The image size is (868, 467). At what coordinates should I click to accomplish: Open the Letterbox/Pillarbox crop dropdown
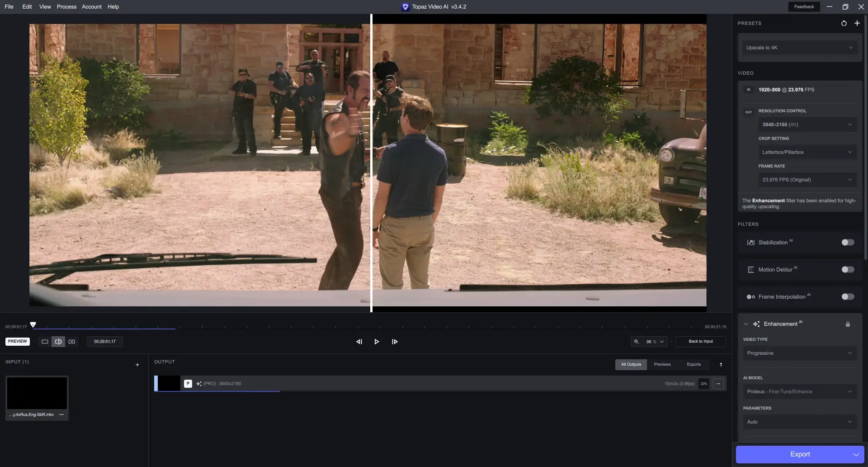tap(807, 152)
